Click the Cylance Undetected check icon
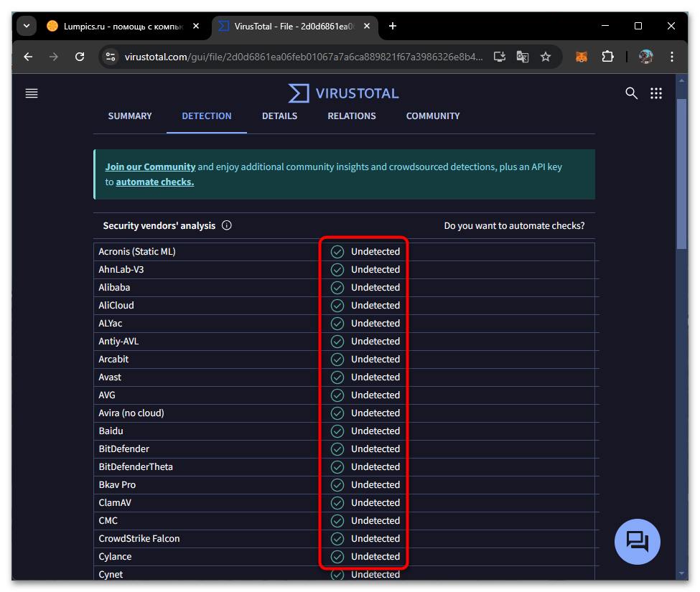 [x=337, y=556]
